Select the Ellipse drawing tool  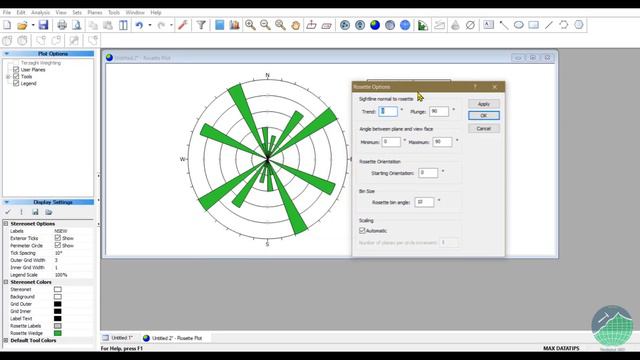tap(519, 25)
